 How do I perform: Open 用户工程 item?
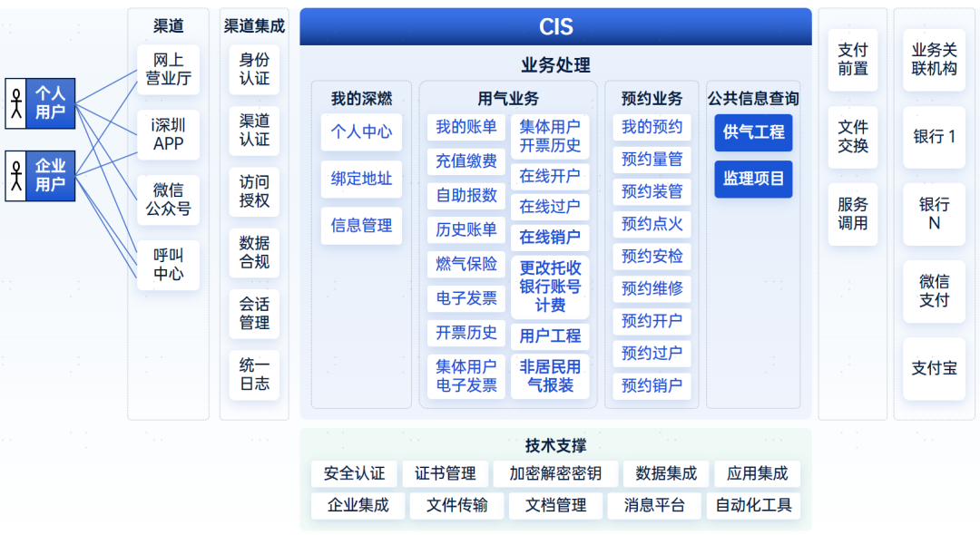(550, 336)
